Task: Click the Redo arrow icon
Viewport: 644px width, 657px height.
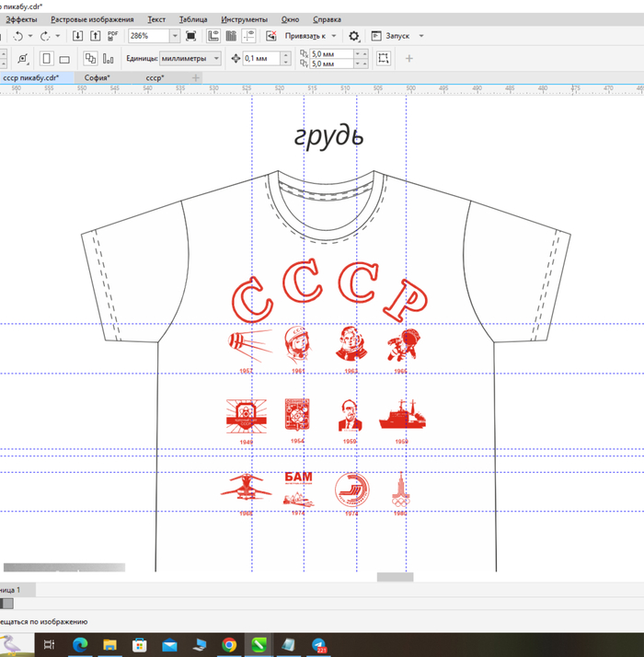Action: 45,37
